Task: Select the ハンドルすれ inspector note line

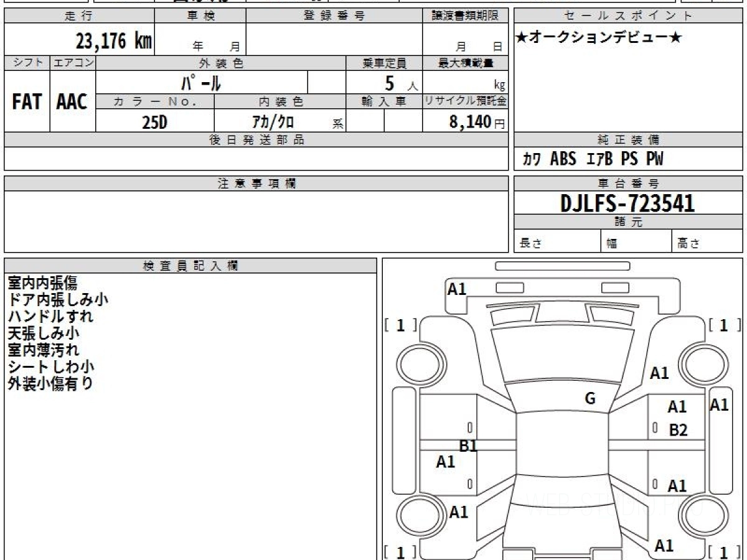Action: pyautogui.click(x=51, y=316)
